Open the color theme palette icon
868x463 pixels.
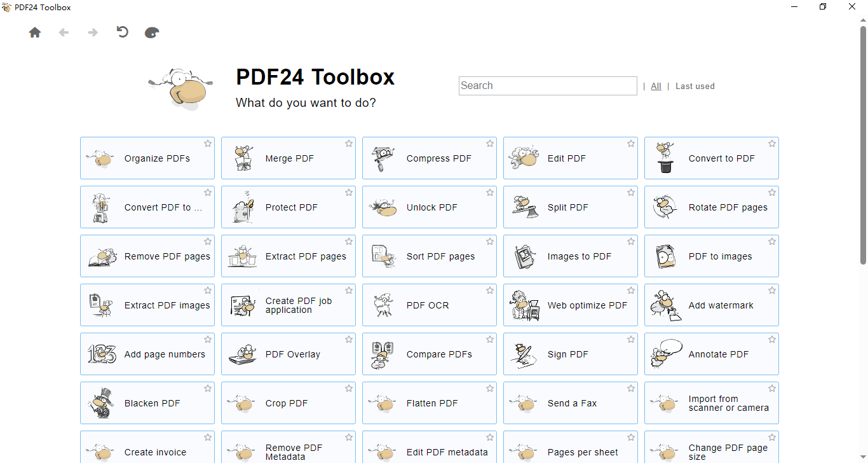152,32
